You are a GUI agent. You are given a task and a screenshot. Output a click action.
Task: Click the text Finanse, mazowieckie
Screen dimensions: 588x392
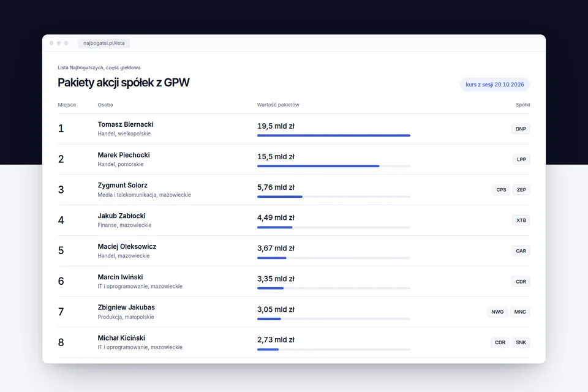point(124,225)
